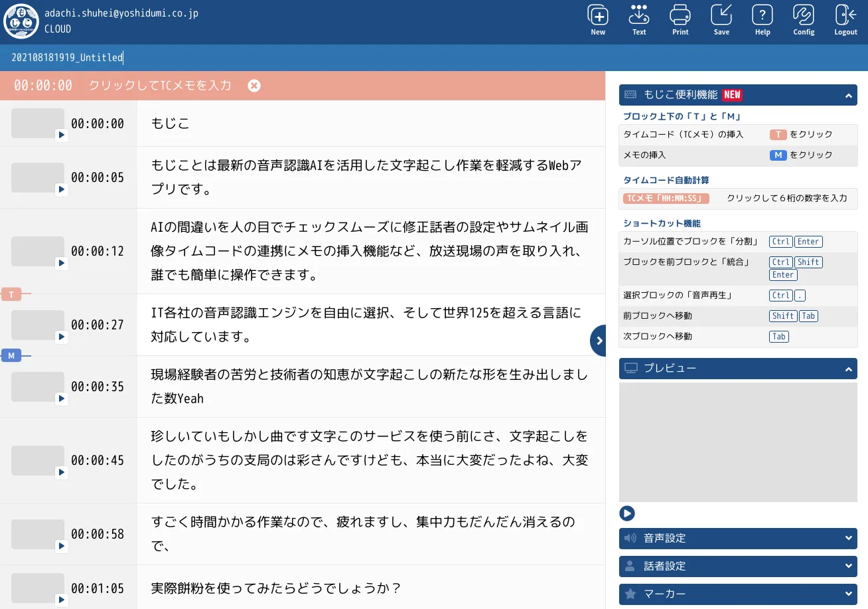The image size is (868, 609).
Task: Click the person icon beside 話者設定
Action: pos(630,566)
